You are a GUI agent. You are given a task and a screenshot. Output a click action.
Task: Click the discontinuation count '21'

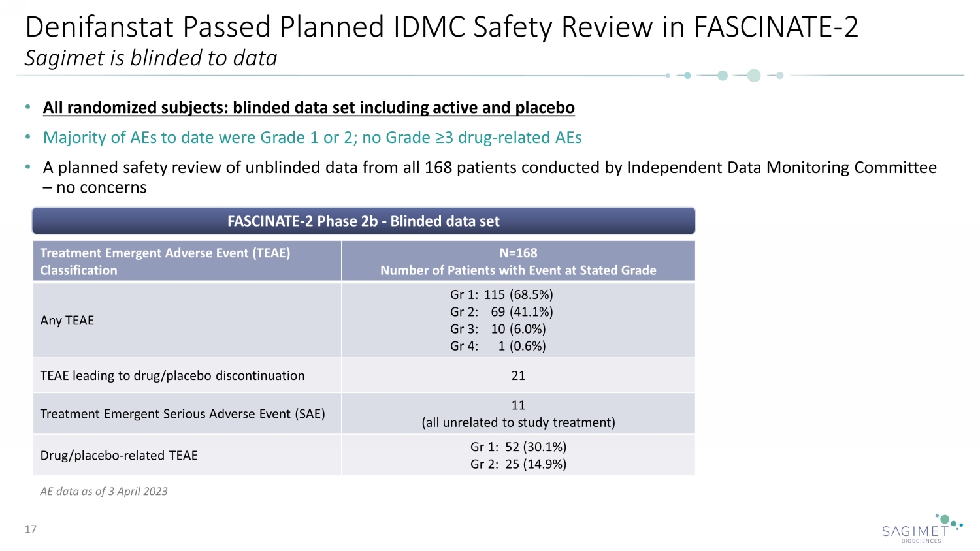point(518,376)
